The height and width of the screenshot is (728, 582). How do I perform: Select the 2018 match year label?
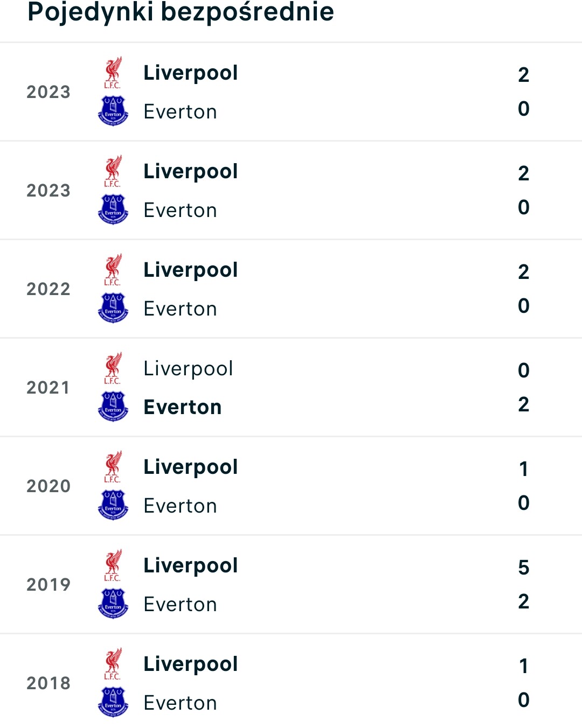tap(48, 683)
